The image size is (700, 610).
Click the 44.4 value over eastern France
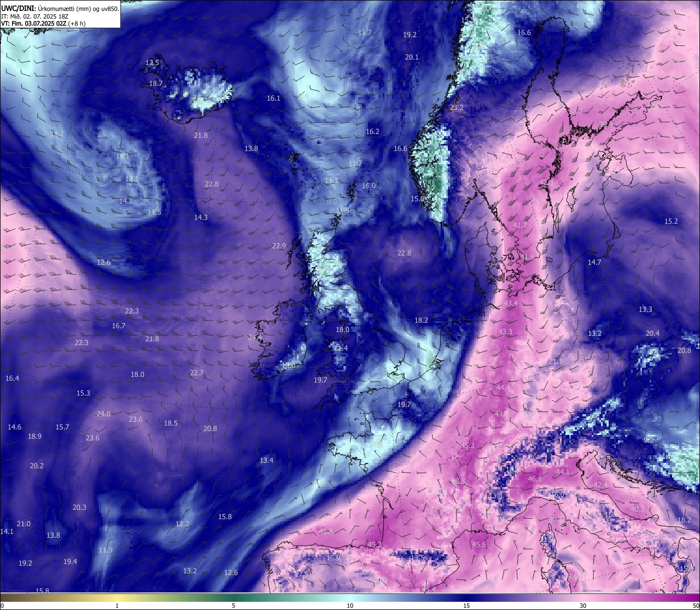[x=503, y=388]
